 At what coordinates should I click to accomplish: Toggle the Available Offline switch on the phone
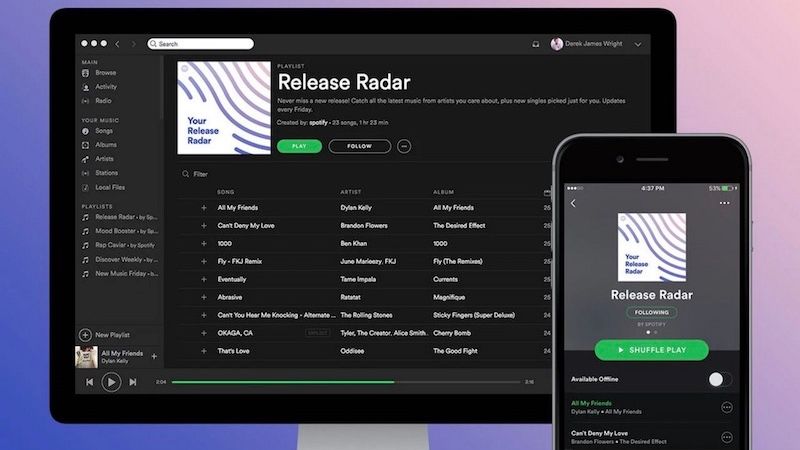(719, 379)
